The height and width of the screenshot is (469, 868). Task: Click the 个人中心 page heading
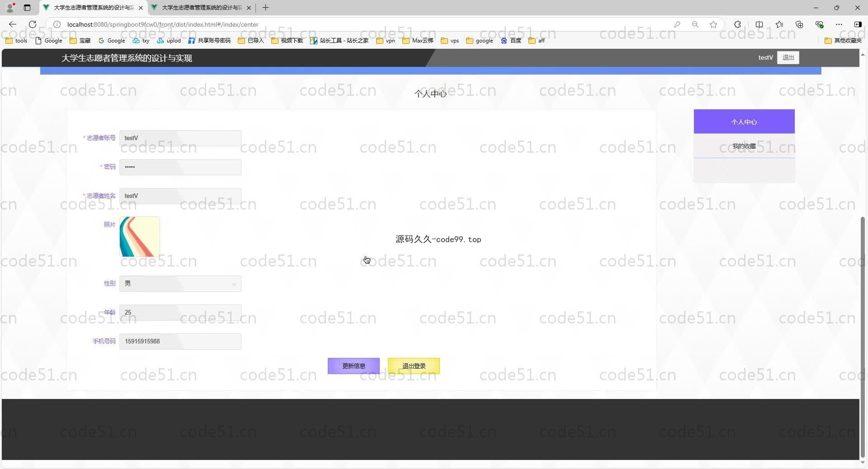click(430, 94)
